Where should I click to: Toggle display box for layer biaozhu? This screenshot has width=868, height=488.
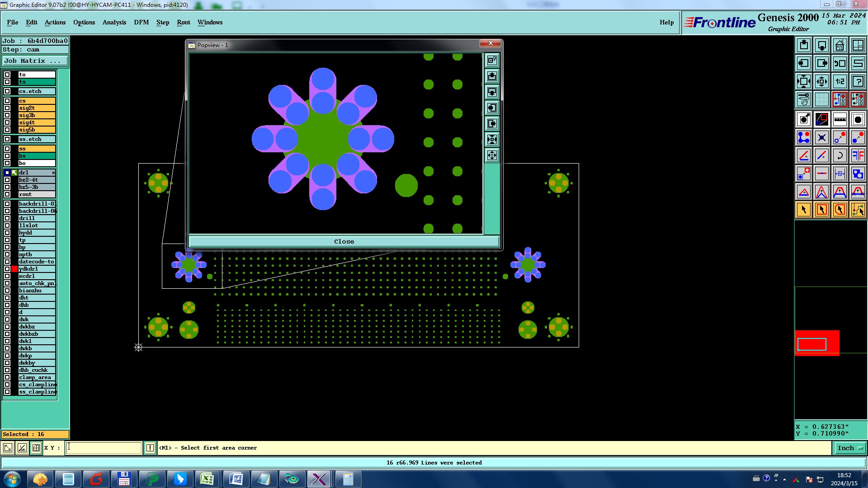7,291
